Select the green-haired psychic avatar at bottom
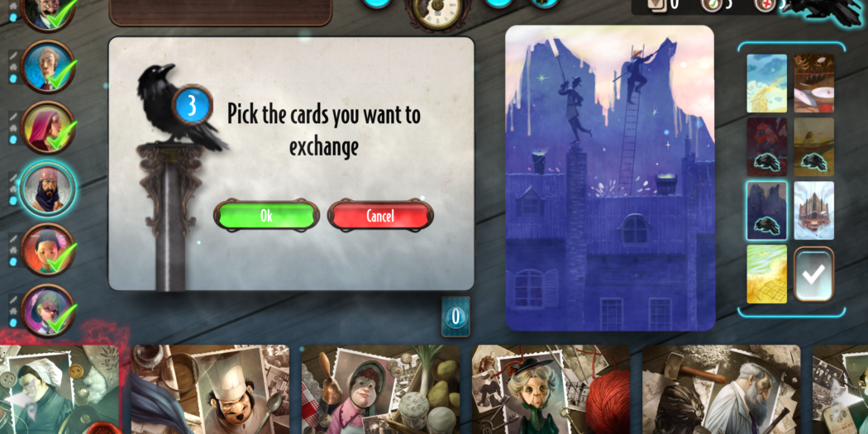The width and height of the screenshot is (868, 434). click(x=48, y=311)
